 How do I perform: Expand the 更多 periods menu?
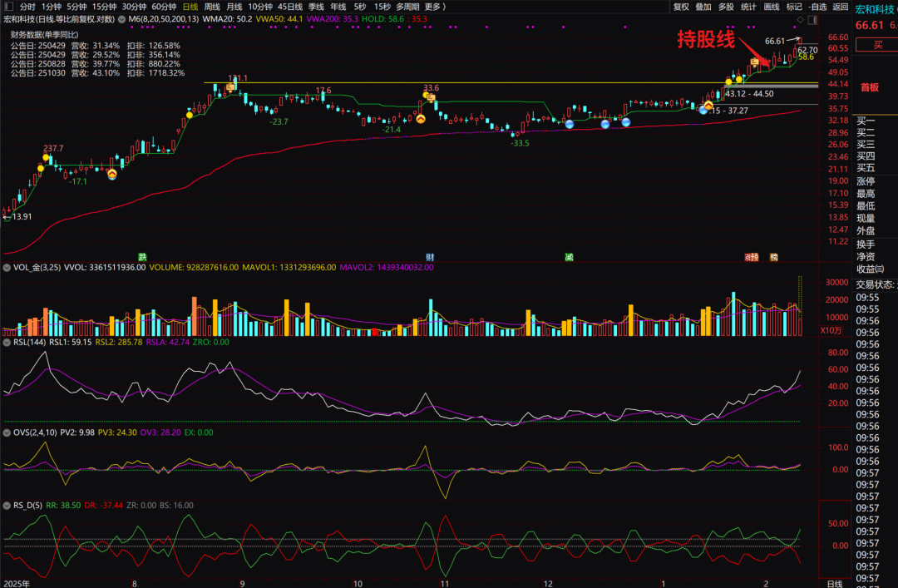(x=435, y=7)
